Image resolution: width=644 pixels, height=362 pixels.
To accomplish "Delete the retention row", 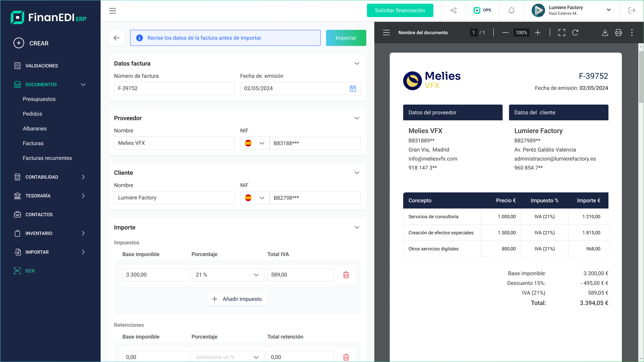I will pyautogui.click(x=346, y=357).
